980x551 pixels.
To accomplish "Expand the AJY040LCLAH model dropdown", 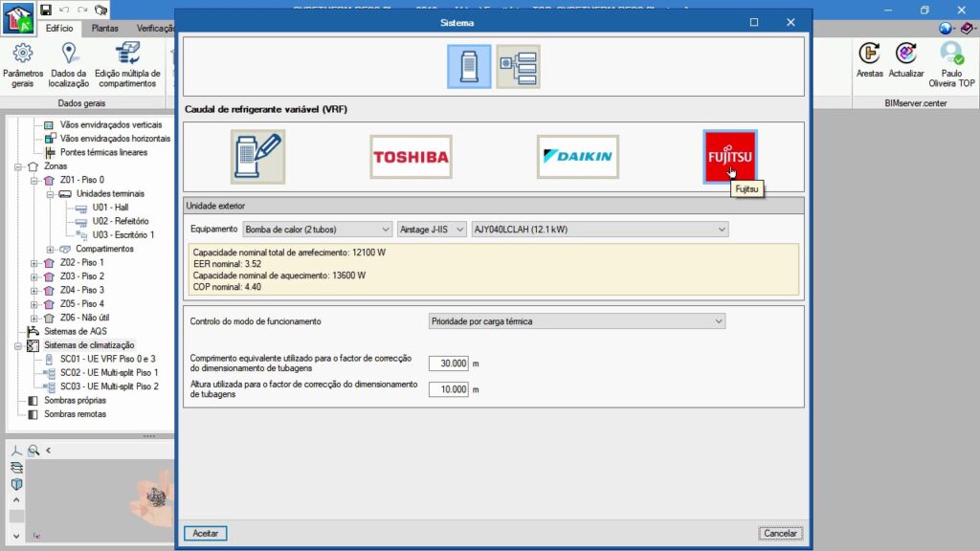I will tap(600, 230).
